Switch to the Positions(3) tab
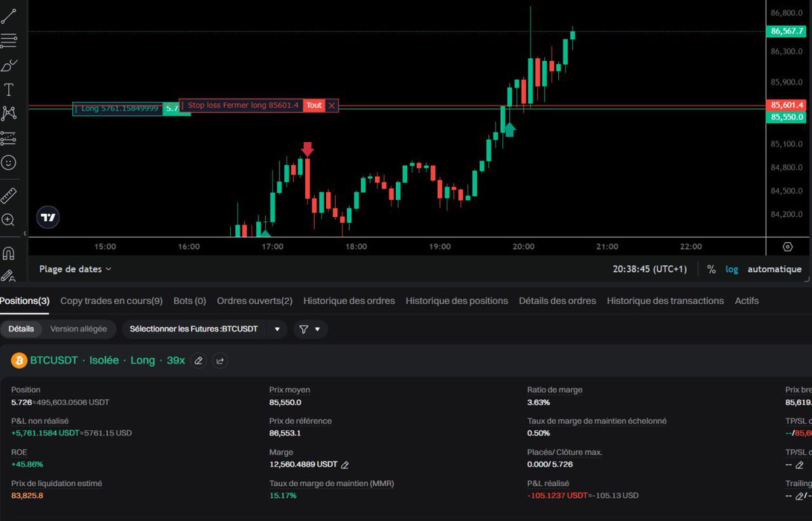 pyautogui.click(x=24, y=300)
